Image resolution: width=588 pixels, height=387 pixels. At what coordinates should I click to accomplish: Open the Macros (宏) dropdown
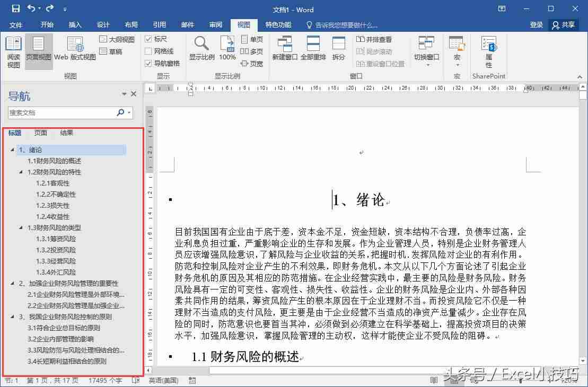pyautogui.click(x=457, y=51)
